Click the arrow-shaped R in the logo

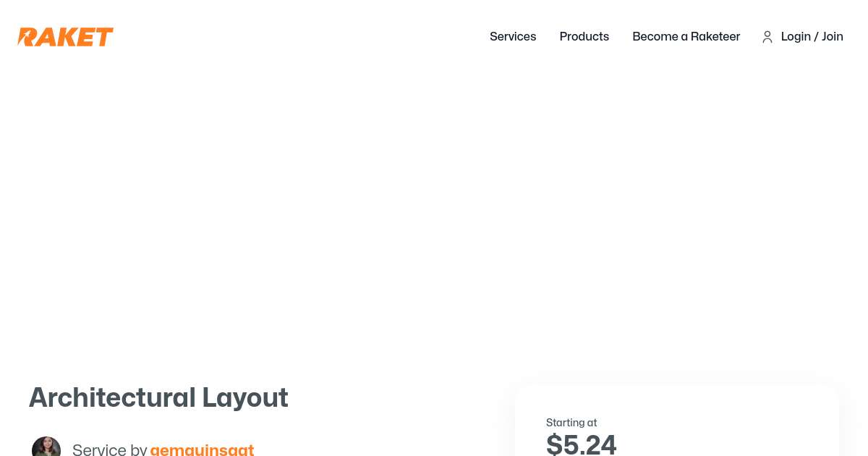27,37
